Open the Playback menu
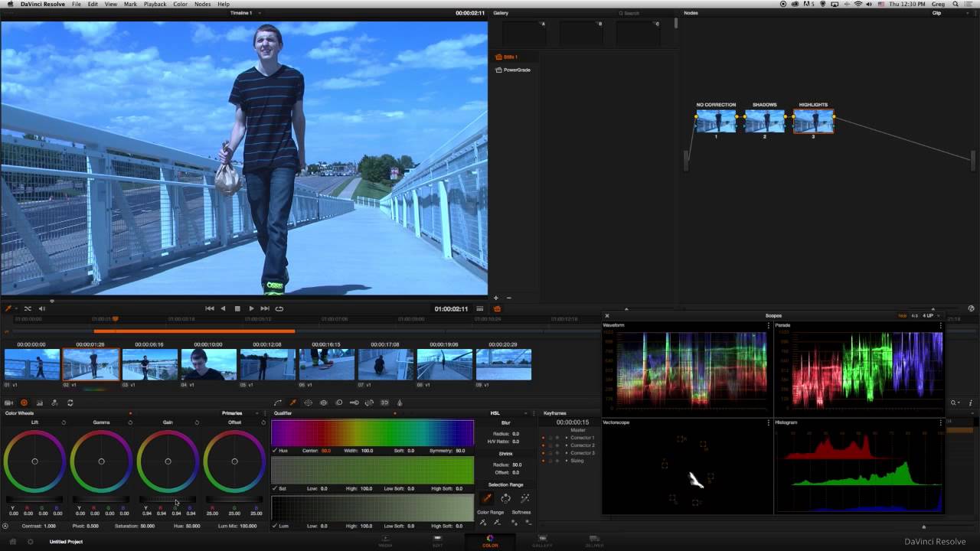 [155, 4]
